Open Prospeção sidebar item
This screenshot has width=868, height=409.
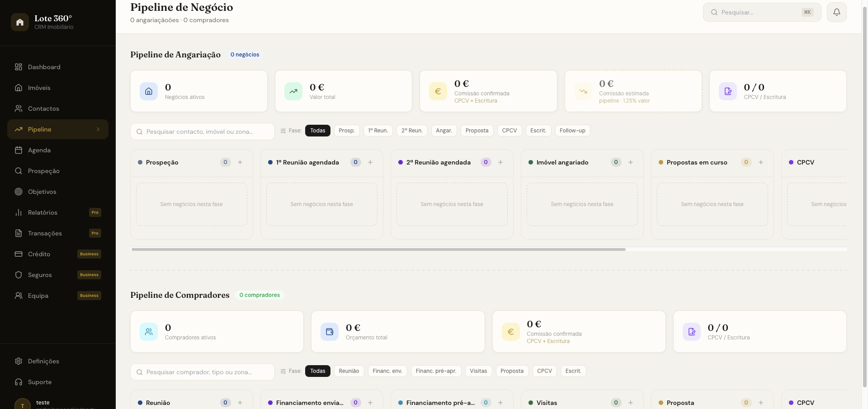58,171
